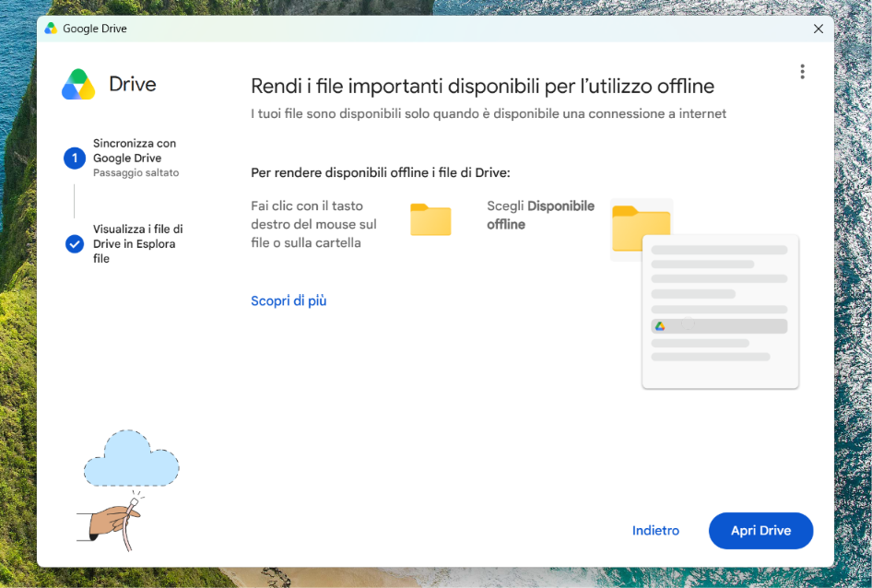Go back with the Indietro button
Viewport: 872px width, 588px height.
coord(655,531)
